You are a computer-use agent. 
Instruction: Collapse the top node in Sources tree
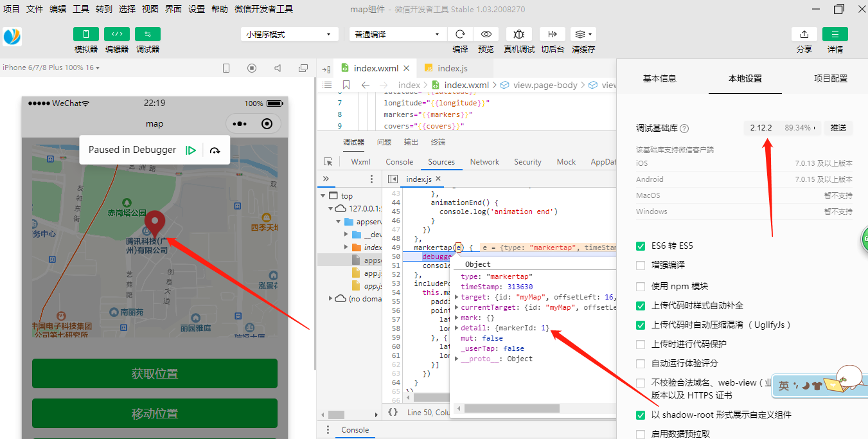pyautogui.click(x=323, y=196)
